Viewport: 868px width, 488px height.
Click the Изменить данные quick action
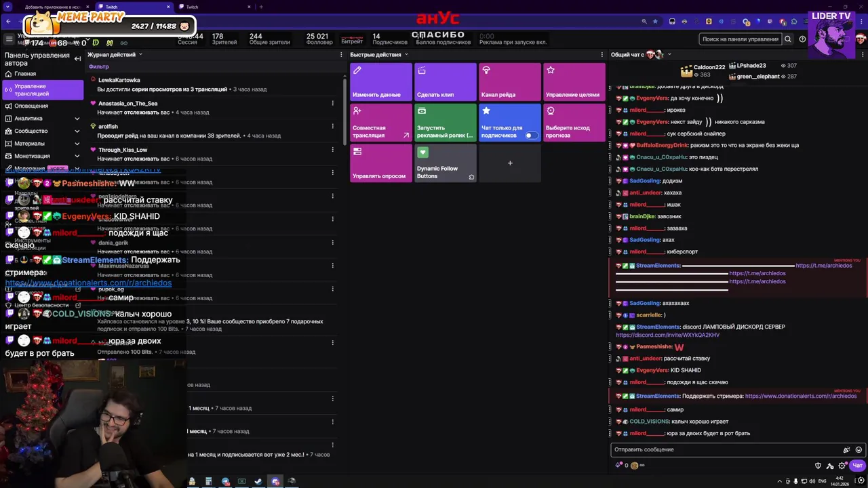[x=380, y=82]
